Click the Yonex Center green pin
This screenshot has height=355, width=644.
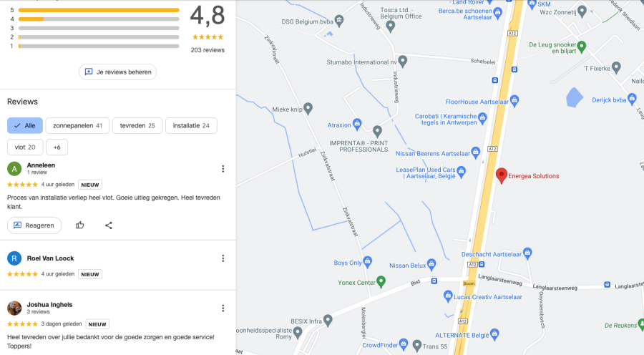tap(381, 281)
